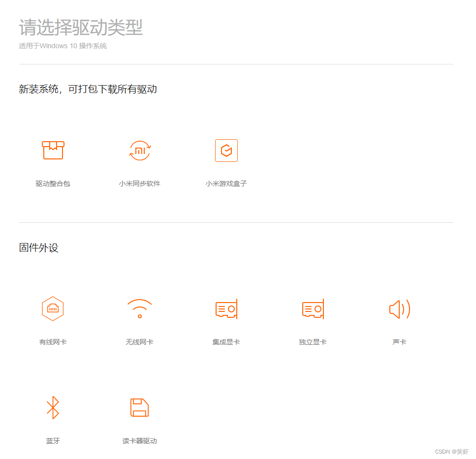The width and height of the screenshot is (476, 459).
Task: Click the 声卡 speaker icon
Action: (400, 309)
